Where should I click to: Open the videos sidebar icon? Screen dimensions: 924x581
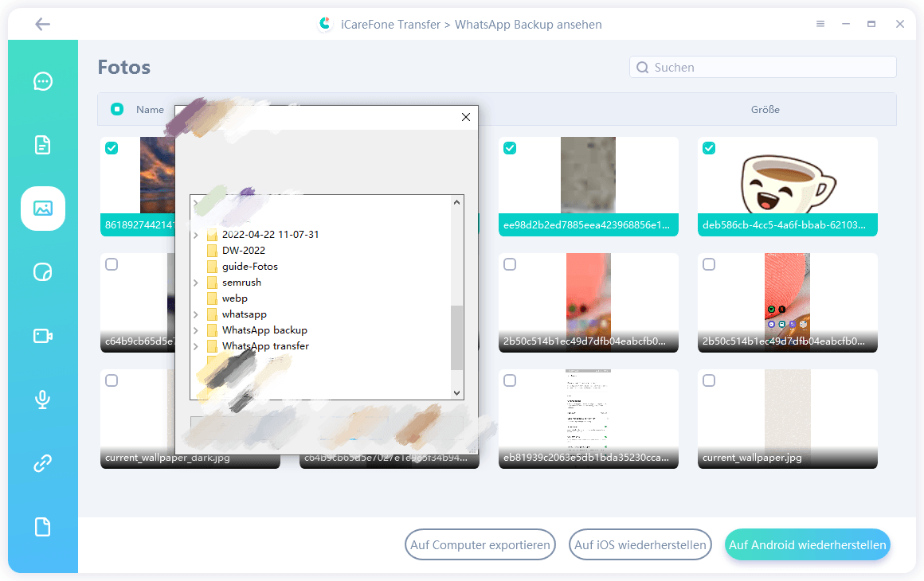tap(43, 336)
